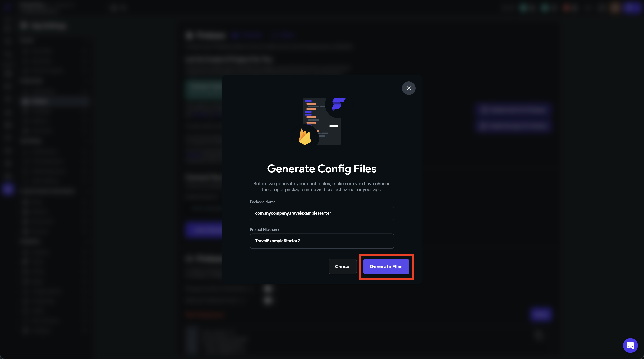644x359 pixels.
Task: Click the Package Name label
Action: click(x=263, y=202)
